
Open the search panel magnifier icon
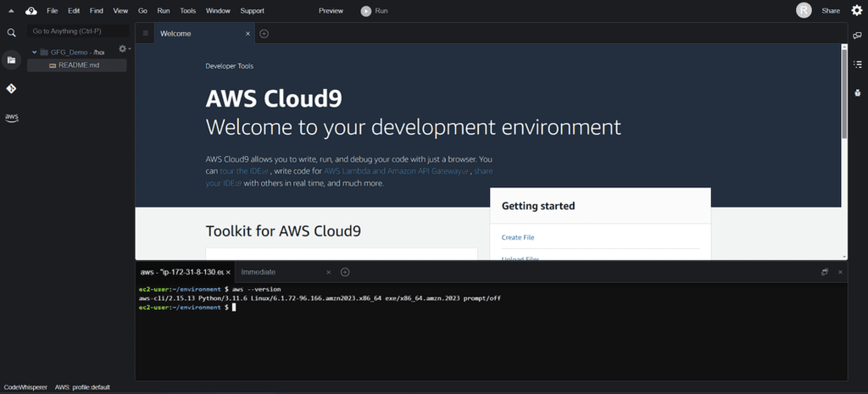(x=11, y=33)
